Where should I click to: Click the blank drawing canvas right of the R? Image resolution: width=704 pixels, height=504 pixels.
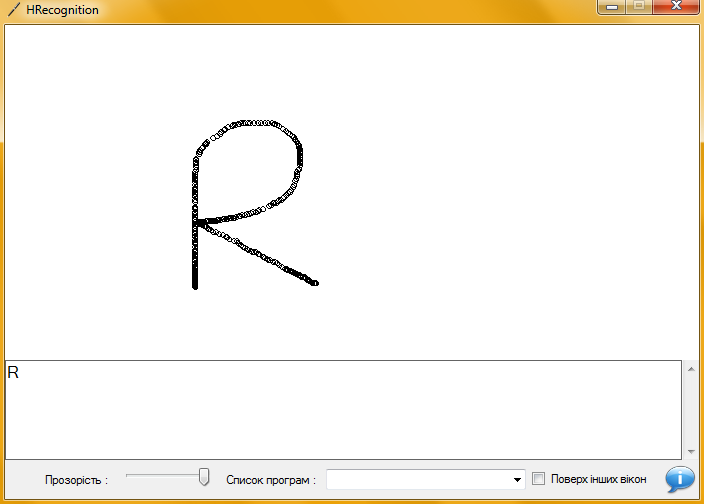pos(500,200)
